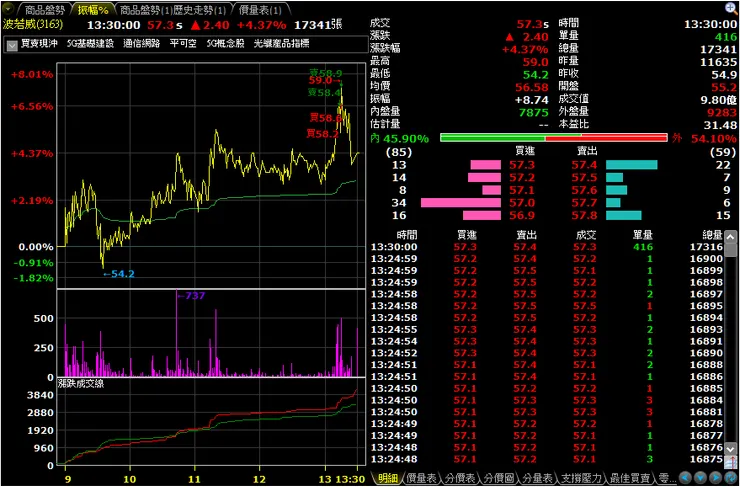The height and width of the screenshot is (487, 740).
Task: Click the 本益比 value 31.48
Action: point(721,125)
